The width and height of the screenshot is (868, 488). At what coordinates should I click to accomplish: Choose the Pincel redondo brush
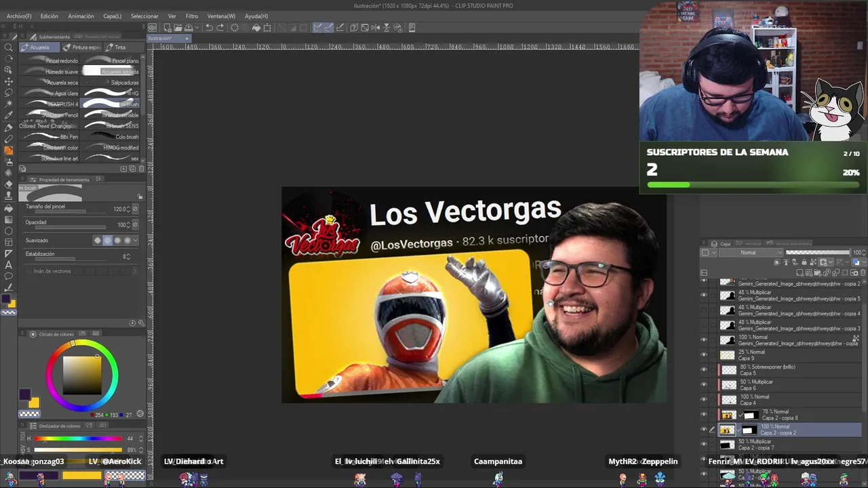pos(50,61)
